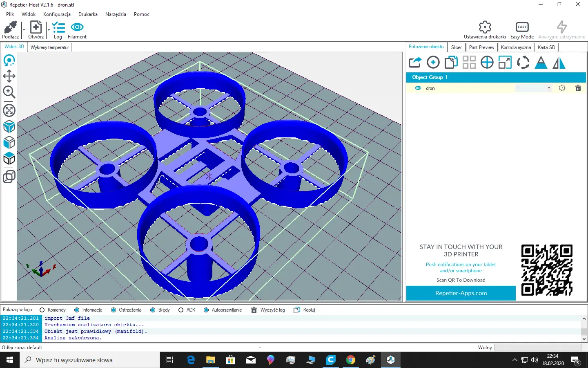Viewport: 588px width, 368px height.
Task: Switch to the Slicer tab
Action: [456, 47]
